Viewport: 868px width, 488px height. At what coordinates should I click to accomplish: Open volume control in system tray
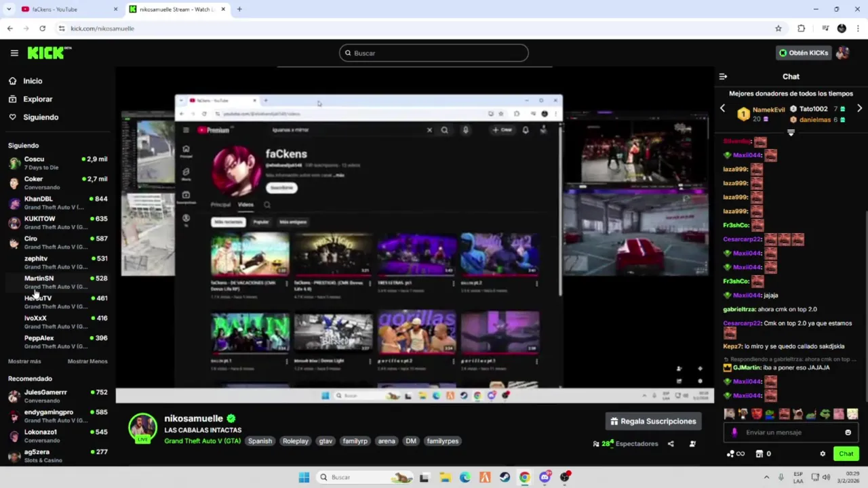826,477
